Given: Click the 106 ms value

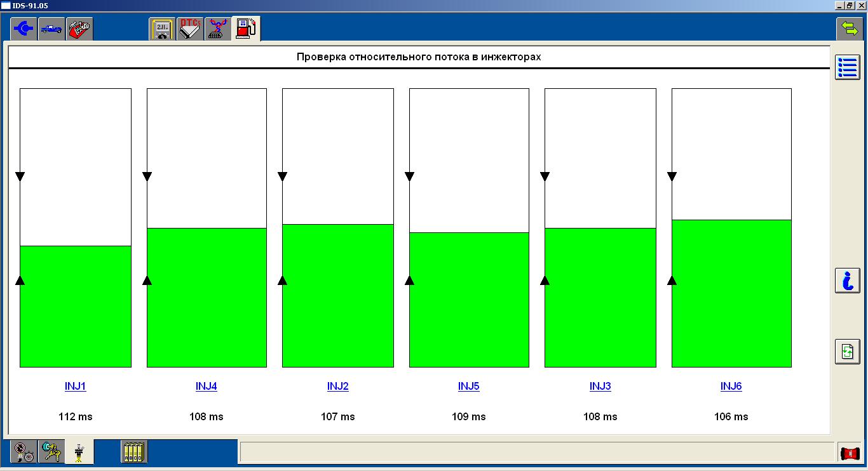Looking at the screenshot, I should pos(731,417).
